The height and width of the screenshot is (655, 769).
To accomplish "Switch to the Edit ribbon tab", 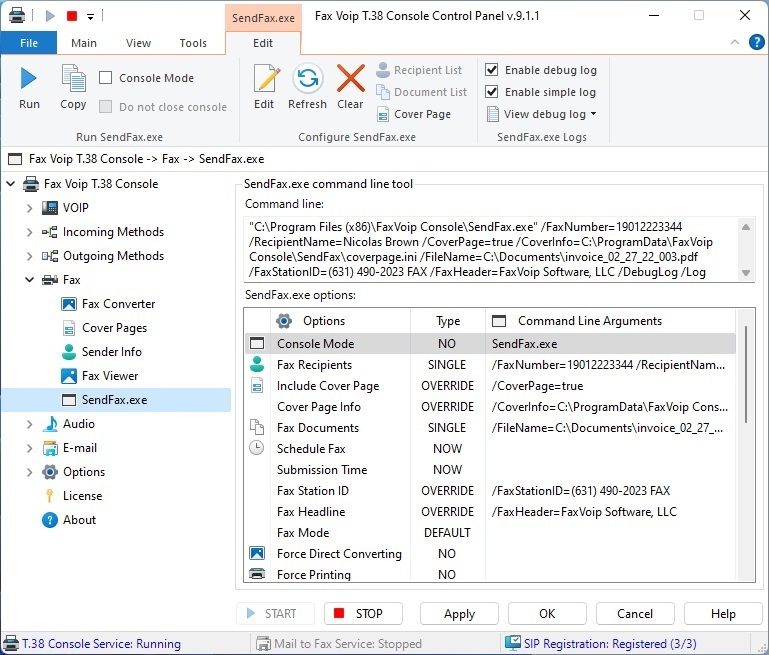I will (x=263, y=43).
